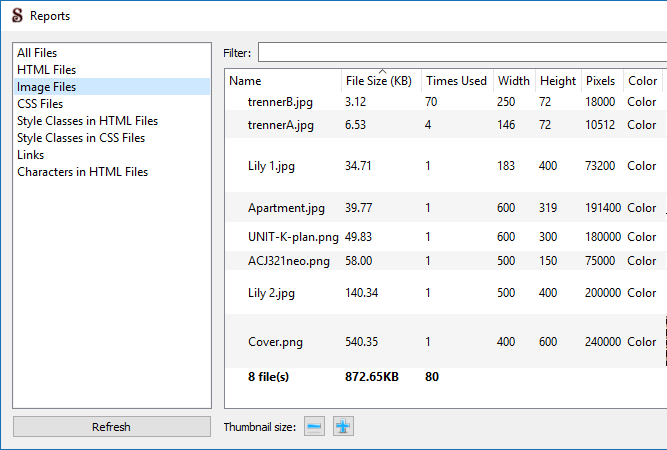This screenshot has height=450, width=667.
Task: Click file size 540.35 cell
Action: pyautogui.click(x=362, y=342)
